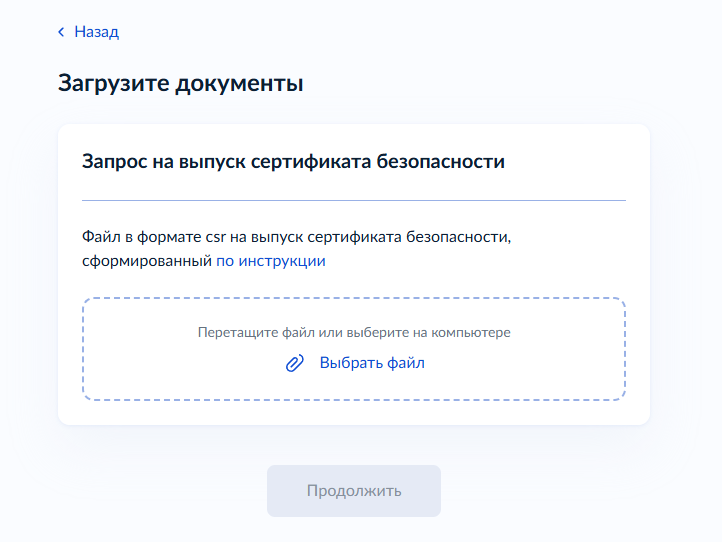Click the 'Продолжить' button
This screenshot has height=542, width=722.
pyautogui.click(x=353, y=491)
